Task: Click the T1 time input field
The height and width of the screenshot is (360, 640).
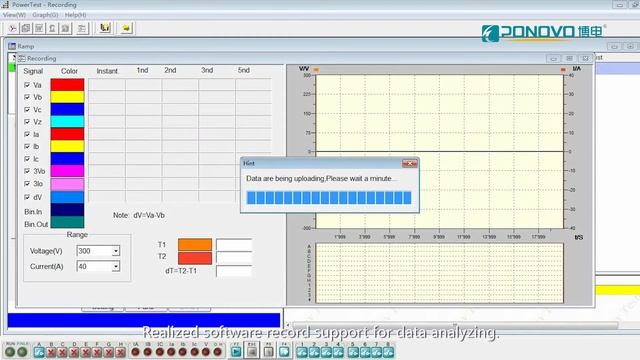Action: pyautogui.click(x=234, y=245)
